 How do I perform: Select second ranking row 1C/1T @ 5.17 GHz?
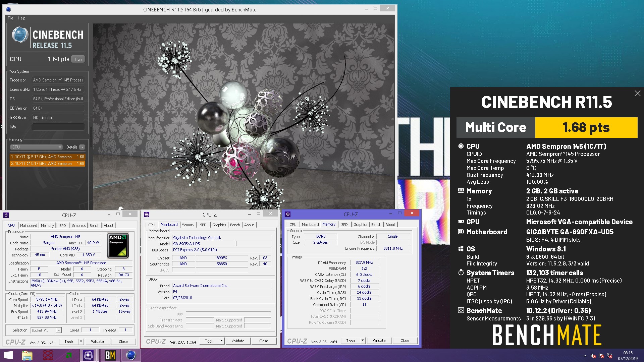click(x=47, y=164)
